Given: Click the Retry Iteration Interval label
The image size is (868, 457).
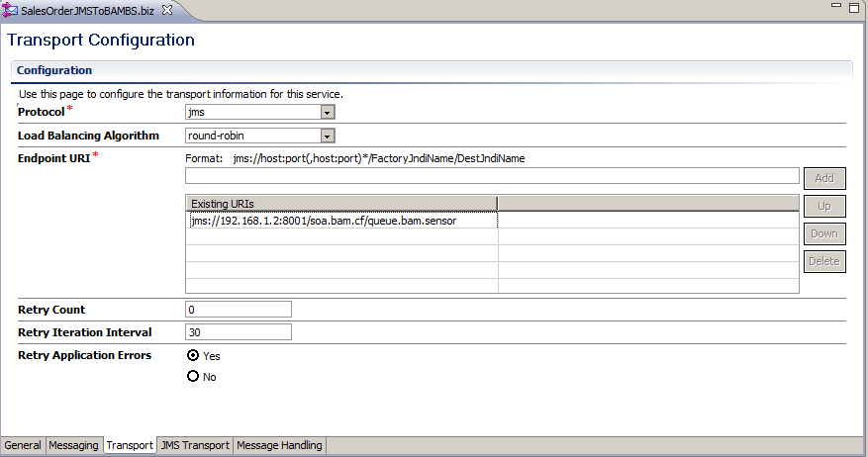Looking at the screenshot, I should tap(85, 332).
